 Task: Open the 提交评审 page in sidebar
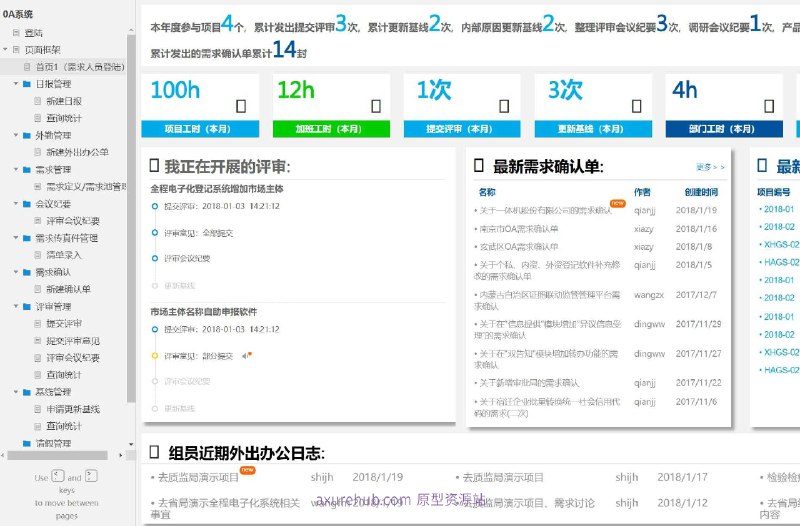coord(64,323)
